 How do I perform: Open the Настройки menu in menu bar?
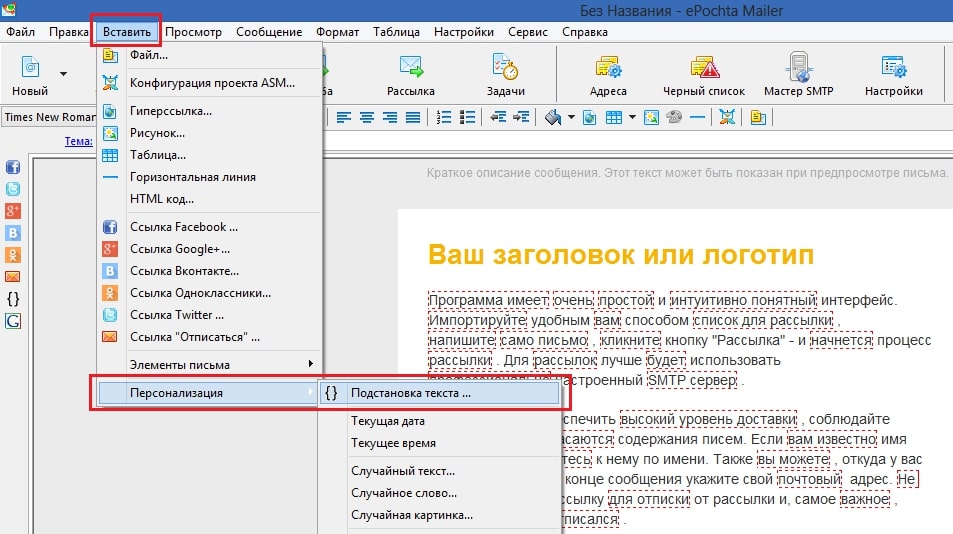tap(464, 32)
